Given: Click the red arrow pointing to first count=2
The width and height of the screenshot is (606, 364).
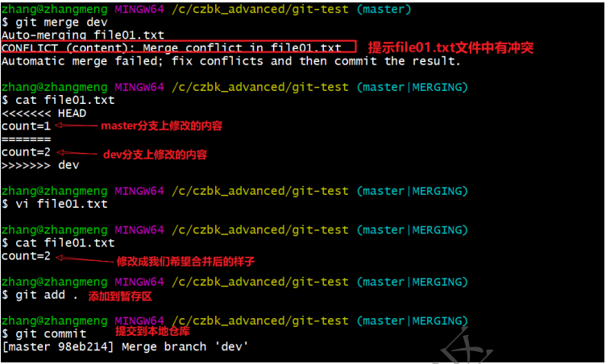Looking at the screenshot, I should pos(77,153).
